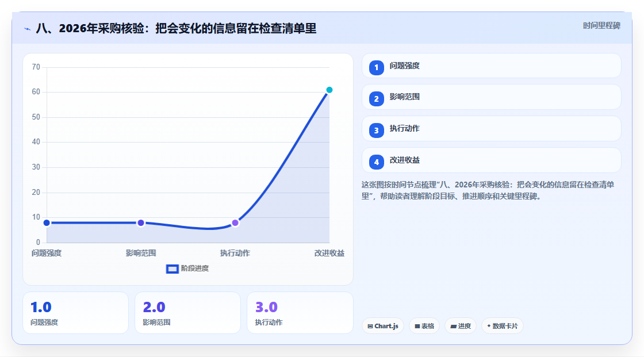This screenshot has width=644, height=357.
Task: Click the y-axis value 20
Action: coord(36,192)
